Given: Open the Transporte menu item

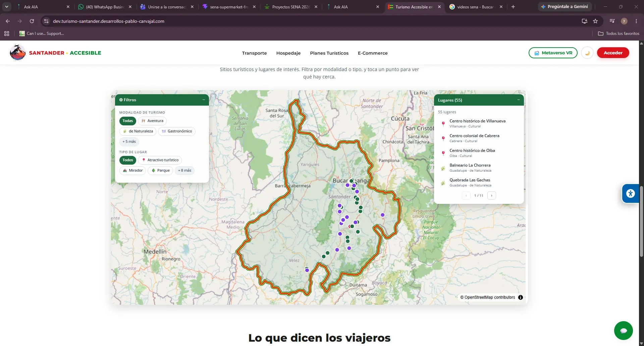Looking at the screenshot, I should tap(254, 53).
